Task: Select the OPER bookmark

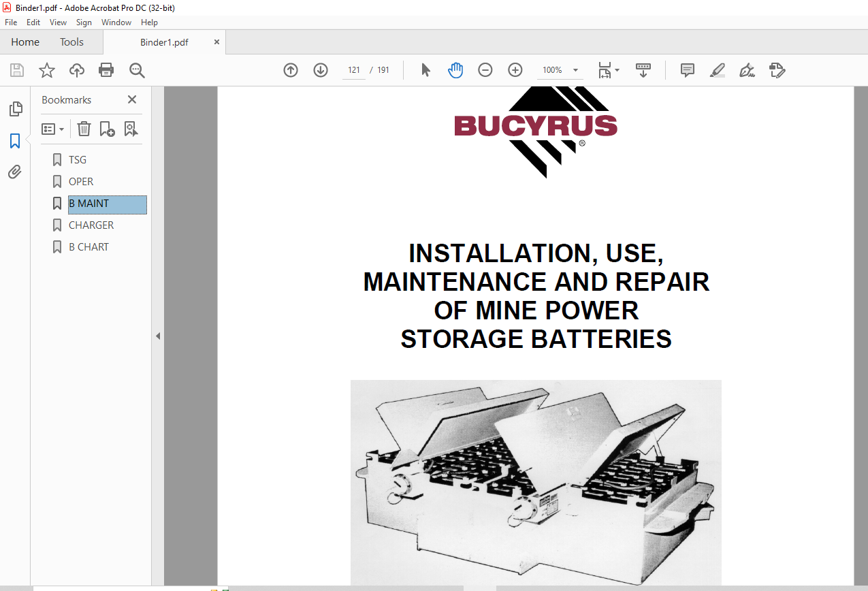Action: [x=81, y=182]
